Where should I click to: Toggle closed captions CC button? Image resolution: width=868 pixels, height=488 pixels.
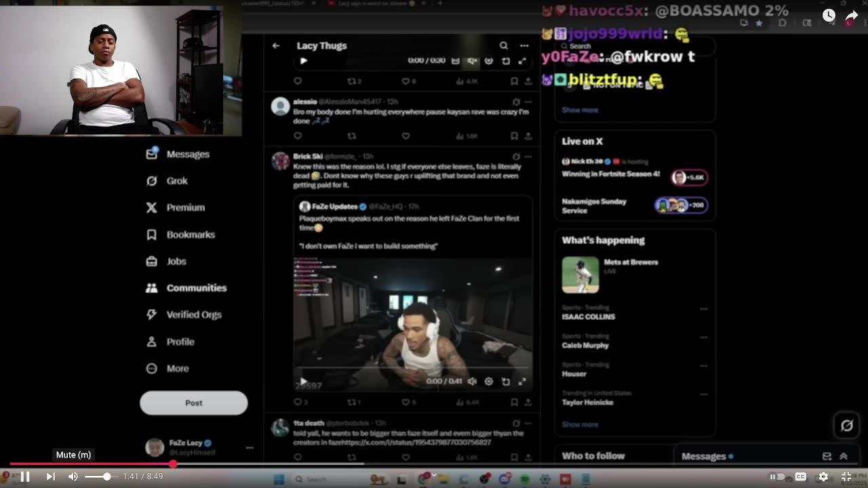[800, 476]
